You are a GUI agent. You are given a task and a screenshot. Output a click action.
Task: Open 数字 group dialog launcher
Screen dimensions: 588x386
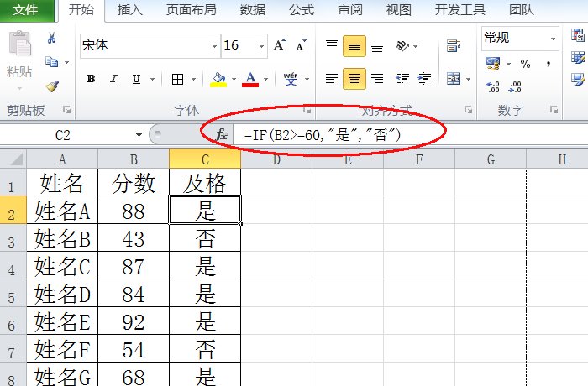tap(554, 109)
